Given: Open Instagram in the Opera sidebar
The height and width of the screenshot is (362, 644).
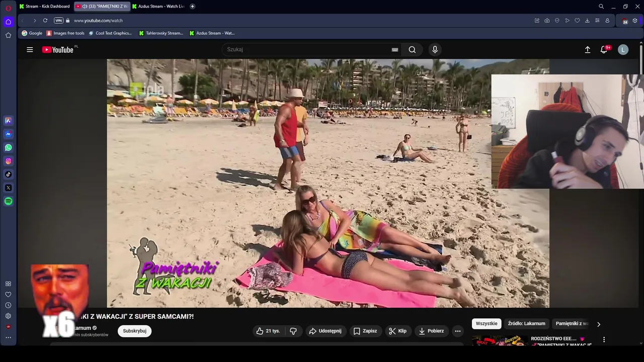Looking at the screenshot, I should tap(8, 161).
